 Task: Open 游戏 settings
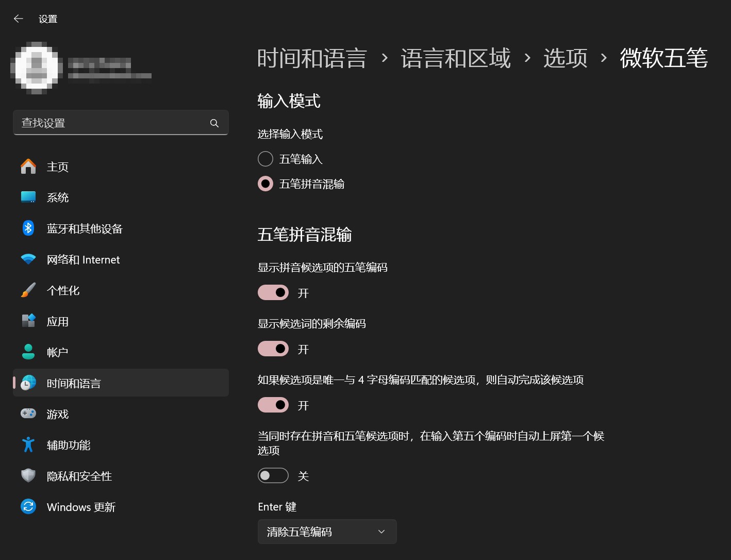pyautogui.click(x=121, y=414)
